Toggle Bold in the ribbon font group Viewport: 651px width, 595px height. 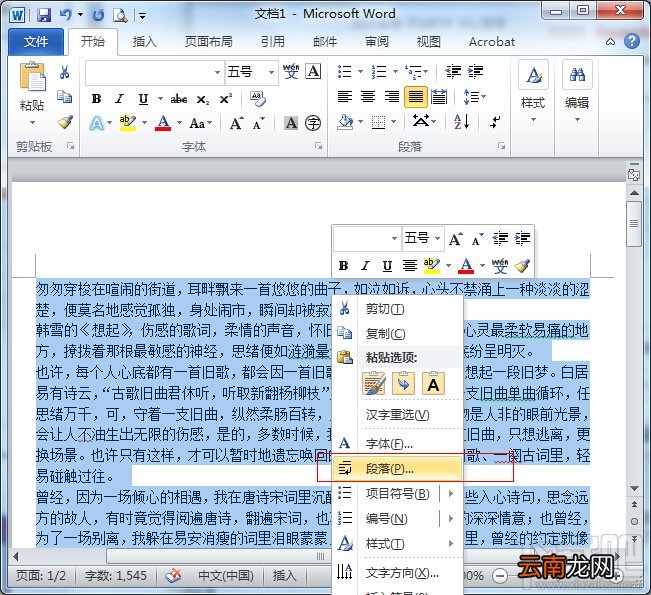click(96, 99)
